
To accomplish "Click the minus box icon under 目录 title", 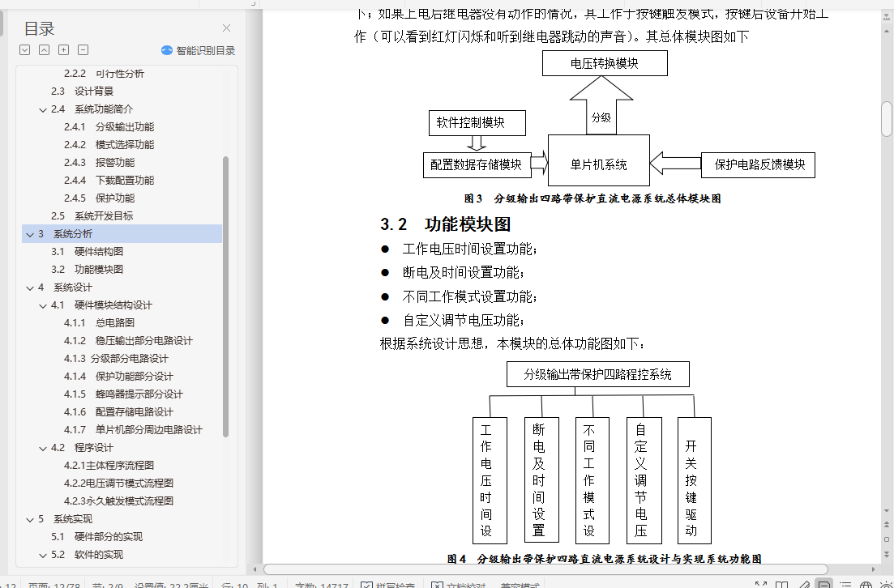I will (83, 50).
